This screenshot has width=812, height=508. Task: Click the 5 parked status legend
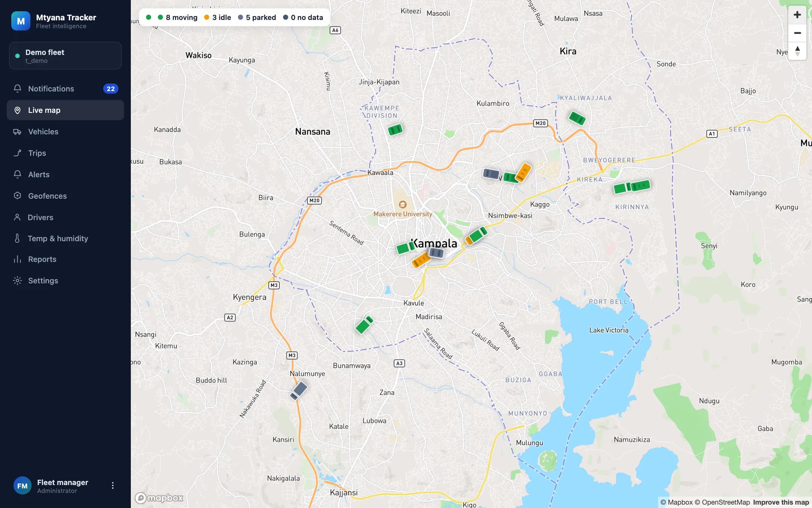click(x=257, y=17)
